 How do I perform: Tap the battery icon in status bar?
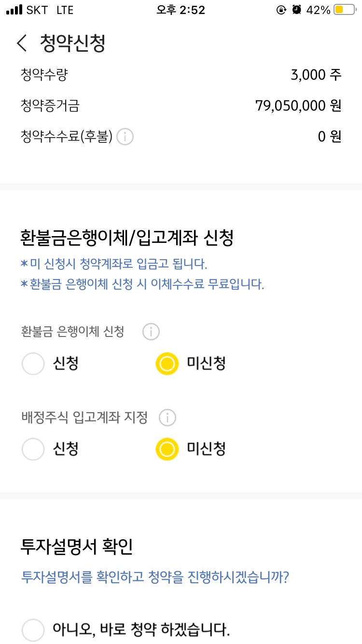pyautogui.click(x=345, y=10)
